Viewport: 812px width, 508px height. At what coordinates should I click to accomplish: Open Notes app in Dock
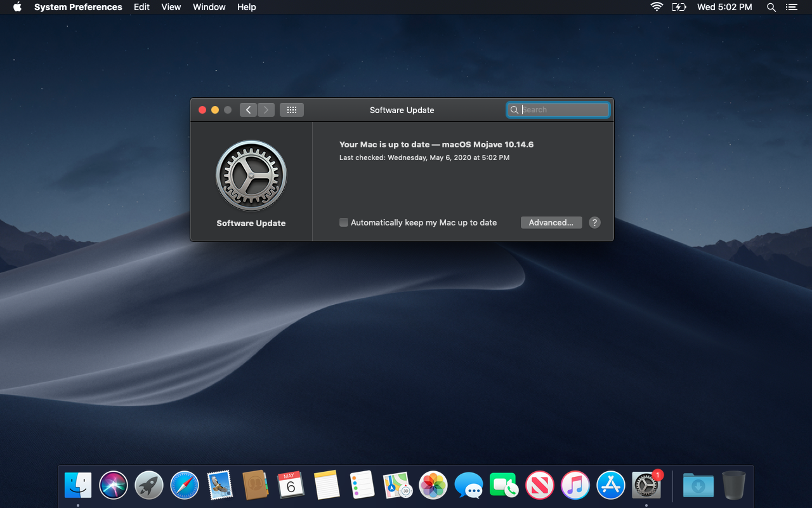click(327, 486)
